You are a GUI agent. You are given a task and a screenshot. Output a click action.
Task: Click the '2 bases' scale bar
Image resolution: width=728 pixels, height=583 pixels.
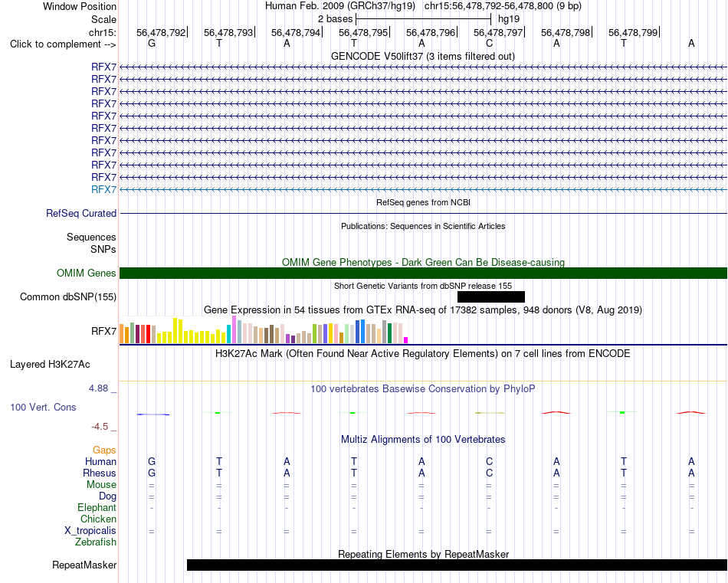[x=423, y=19]
